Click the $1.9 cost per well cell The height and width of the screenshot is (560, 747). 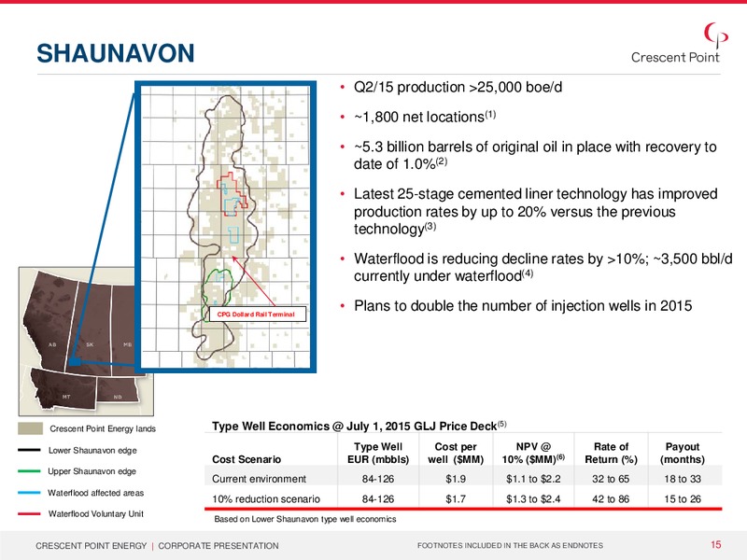point(456,479)
